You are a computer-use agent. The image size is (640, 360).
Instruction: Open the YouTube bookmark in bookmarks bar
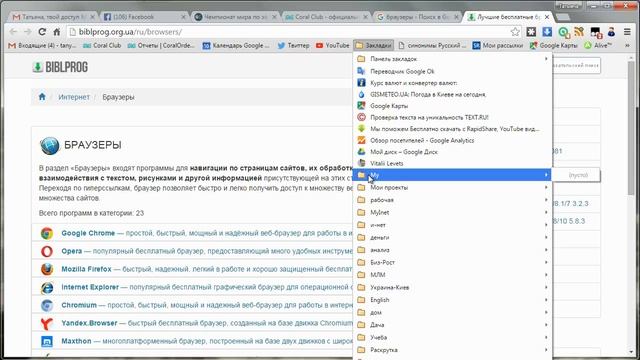pos(333,45)
